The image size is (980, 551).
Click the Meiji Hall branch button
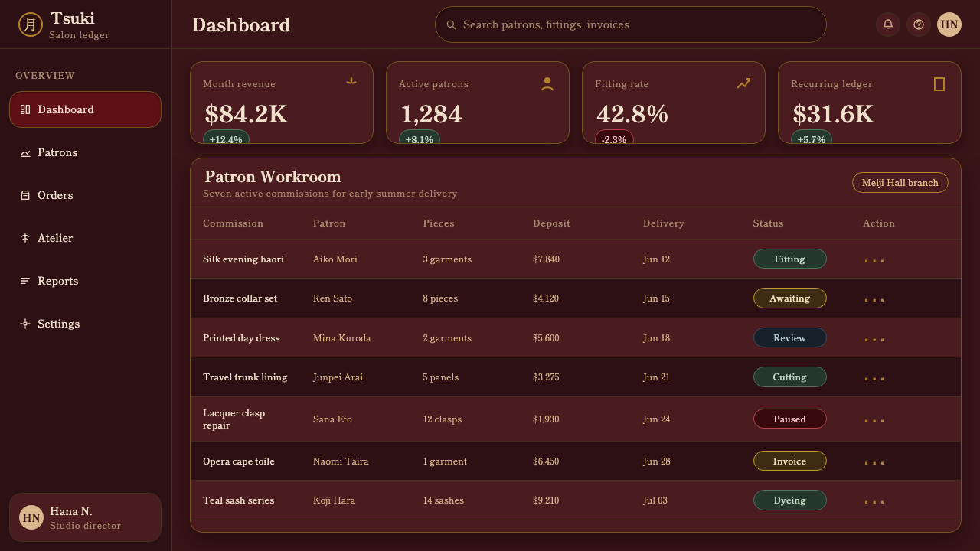click(x=900, y=183)
